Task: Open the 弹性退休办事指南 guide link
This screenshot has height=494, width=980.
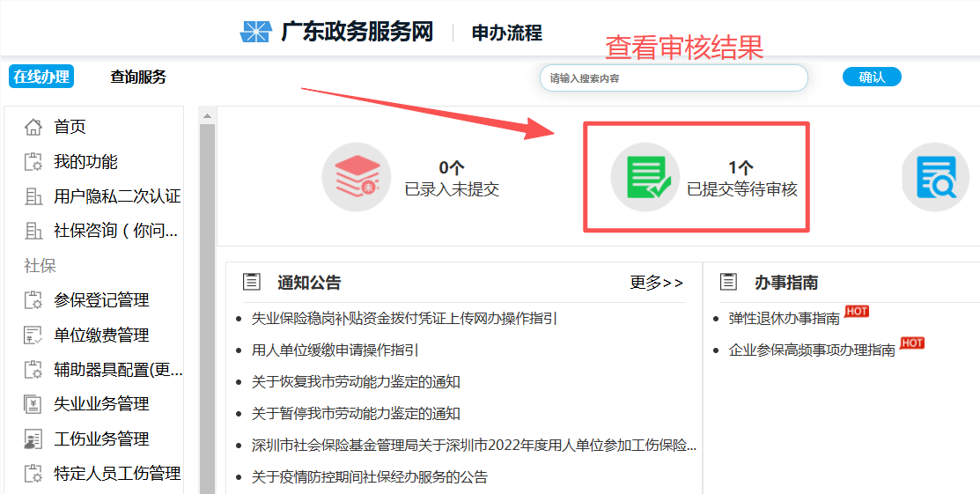Action: pyautogui.click(x=784, y=319)
